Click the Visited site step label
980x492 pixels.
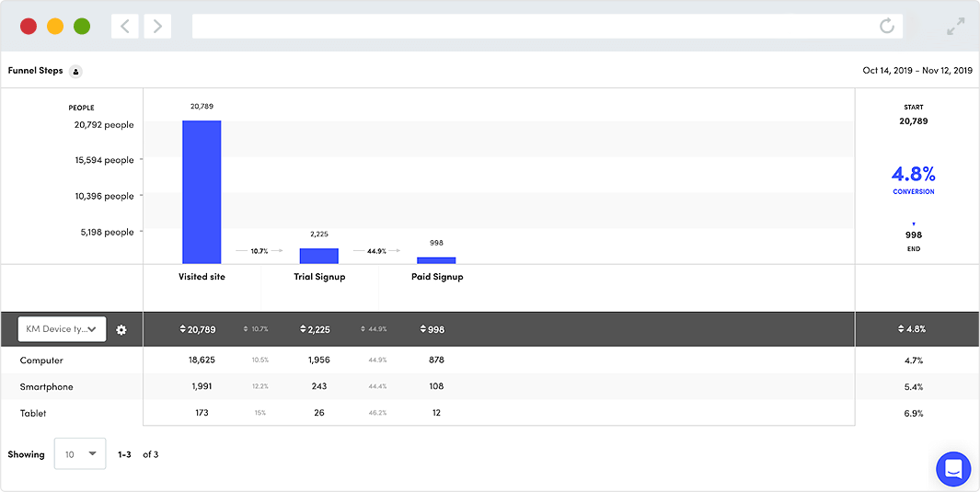[202, 277]
